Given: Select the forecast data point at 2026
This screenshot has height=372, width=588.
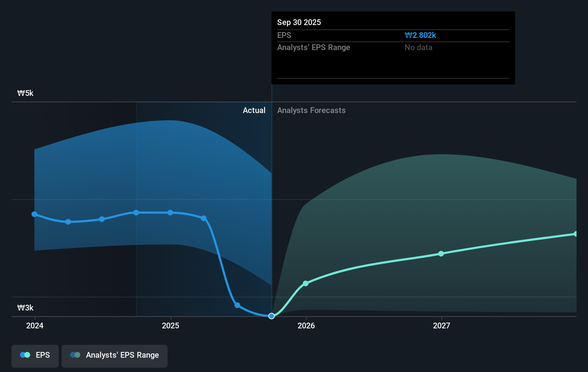Looking at the screenshot, I should [305, 283].
